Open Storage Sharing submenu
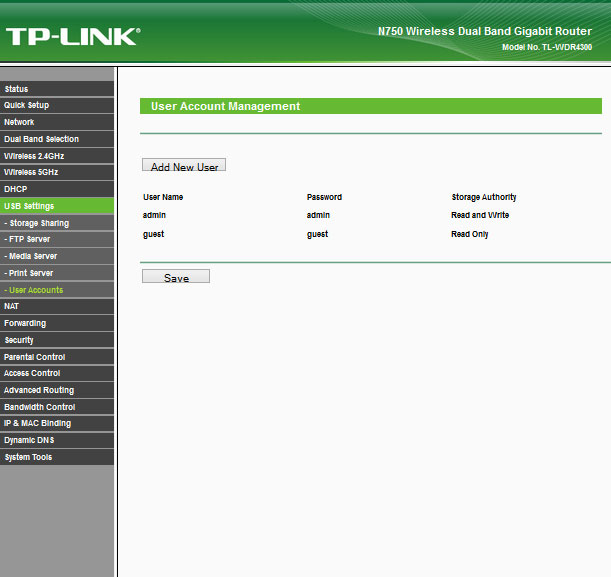This screenshot has height=577, width=611. (x=57, y=223)
